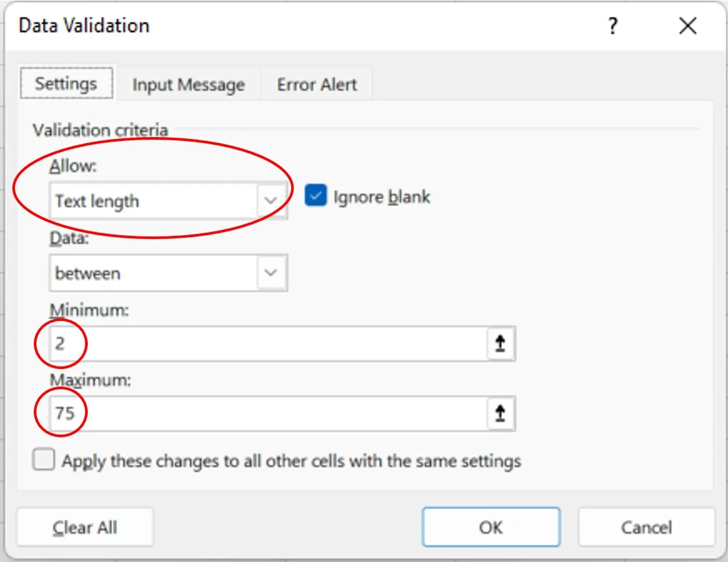Tick the checkbox beside 'Apply these changes'
The image size is (728, 562).
pos(44,461)
